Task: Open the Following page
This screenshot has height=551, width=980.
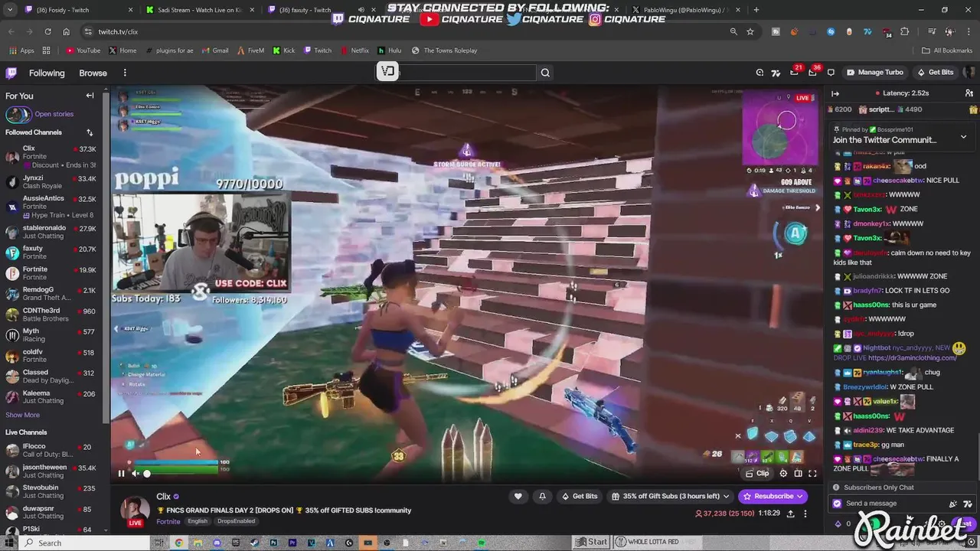Action: coord(47,73)
